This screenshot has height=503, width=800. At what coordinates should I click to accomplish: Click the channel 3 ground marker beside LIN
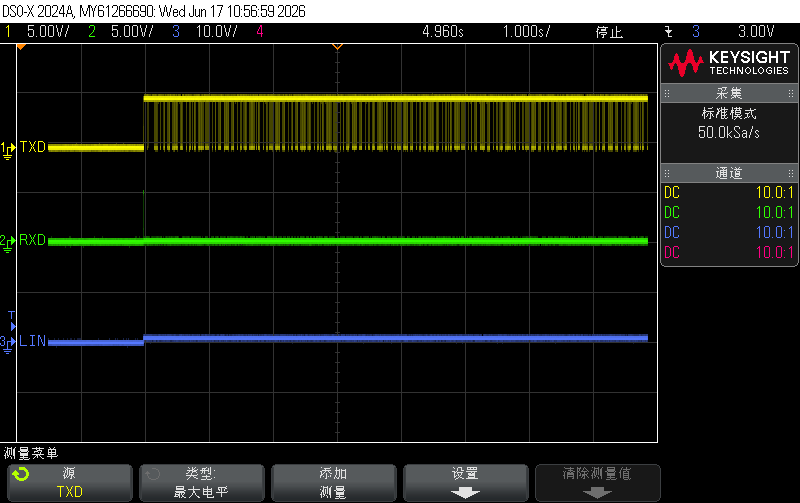click(7, 344)
